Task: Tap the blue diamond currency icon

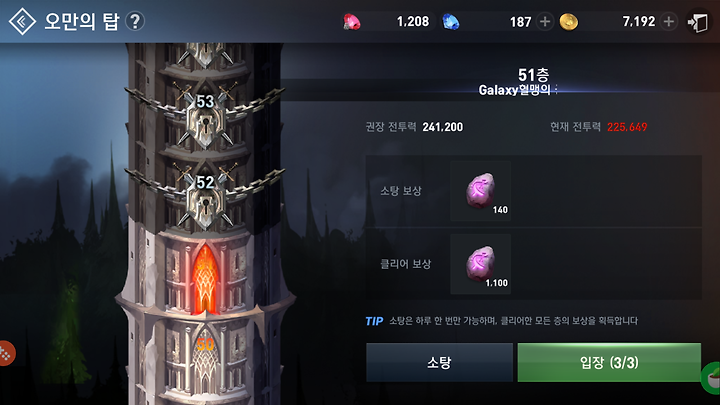Action: pos(450,22)
